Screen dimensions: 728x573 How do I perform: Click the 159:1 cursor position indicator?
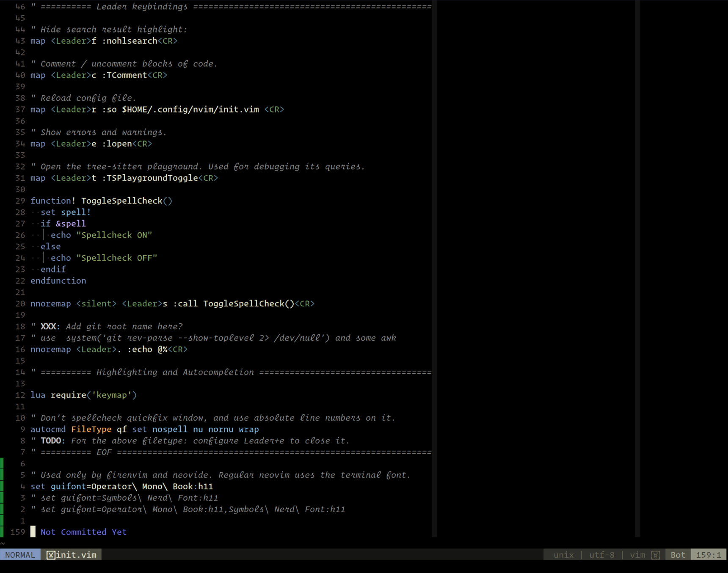coord(709,555)
